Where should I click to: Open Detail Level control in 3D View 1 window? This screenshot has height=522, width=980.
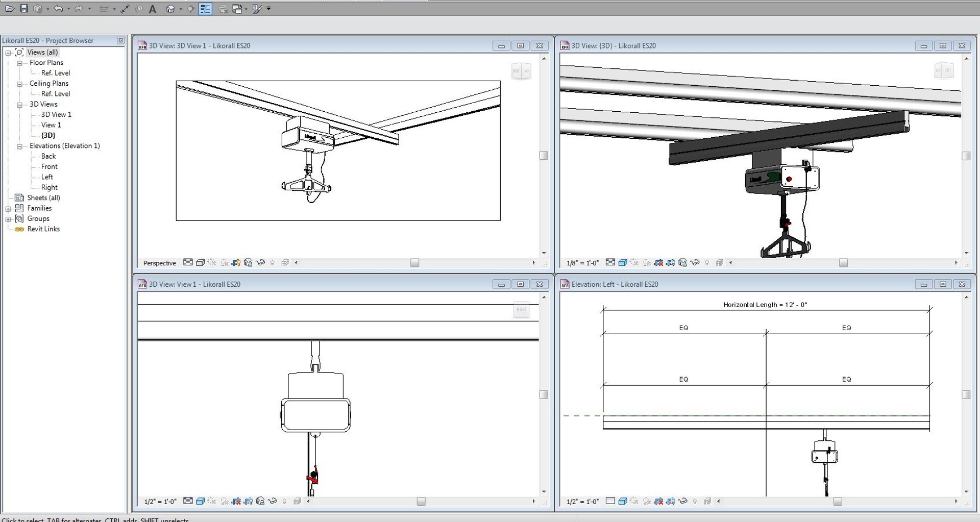pyautogui.click(x=188, y=262)
